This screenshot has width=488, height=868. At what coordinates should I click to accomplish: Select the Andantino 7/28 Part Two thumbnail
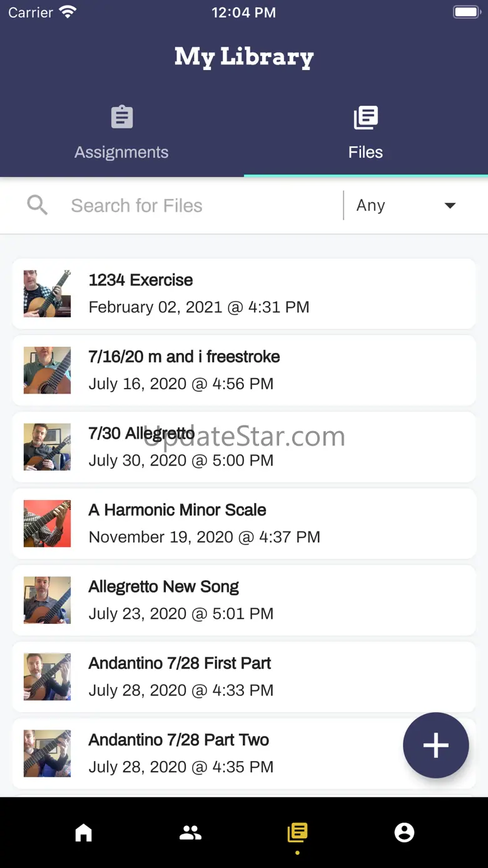click(x=47, y=753)
